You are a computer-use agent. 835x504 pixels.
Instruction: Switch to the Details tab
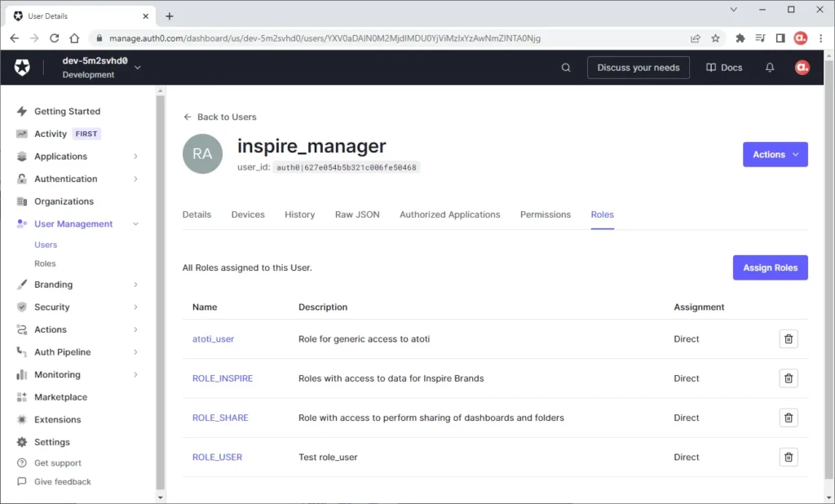coord(197,214)
